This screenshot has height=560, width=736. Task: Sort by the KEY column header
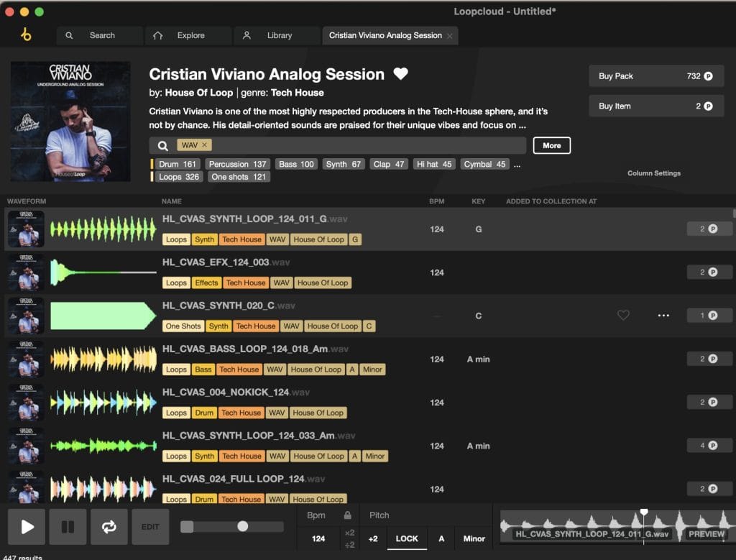pos(478,201)
